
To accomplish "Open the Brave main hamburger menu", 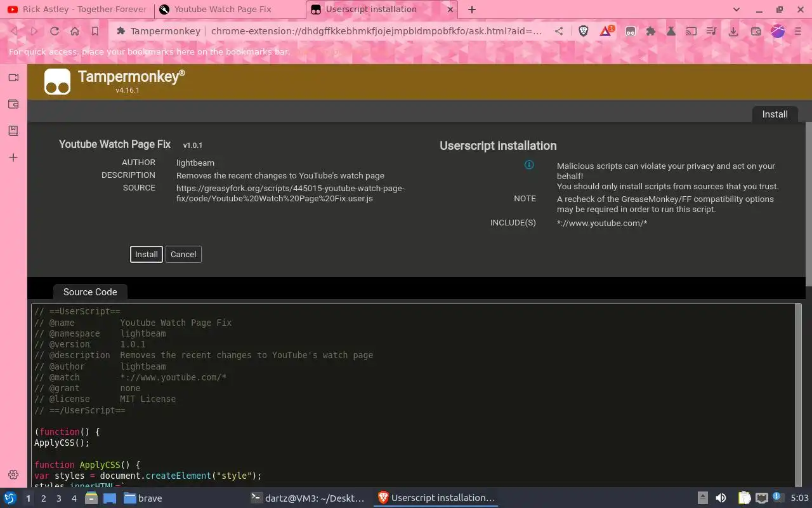I will point(799,31).
